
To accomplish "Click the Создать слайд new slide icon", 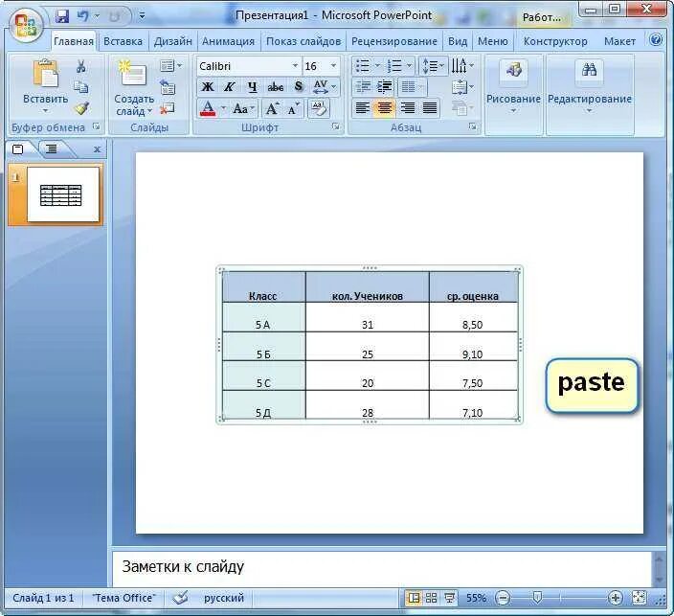I will coord(133,73).
